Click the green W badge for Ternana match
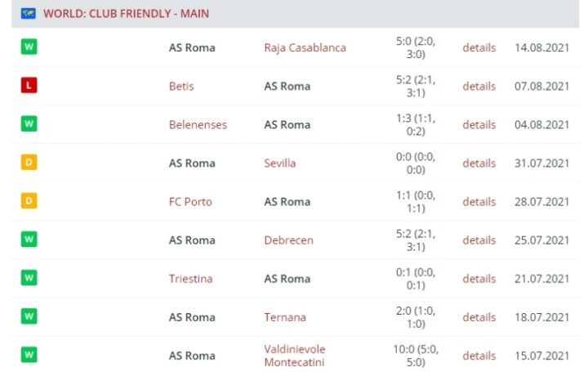Viewport: 588px width, 372px height. 29,316
